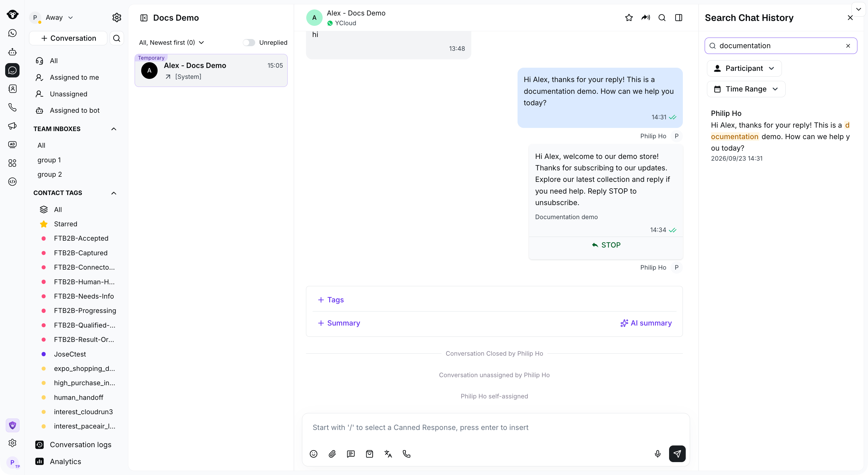Send the message with paper plane button
The image size is (868, 475).
pyautogui.click(x=677, y=454)
